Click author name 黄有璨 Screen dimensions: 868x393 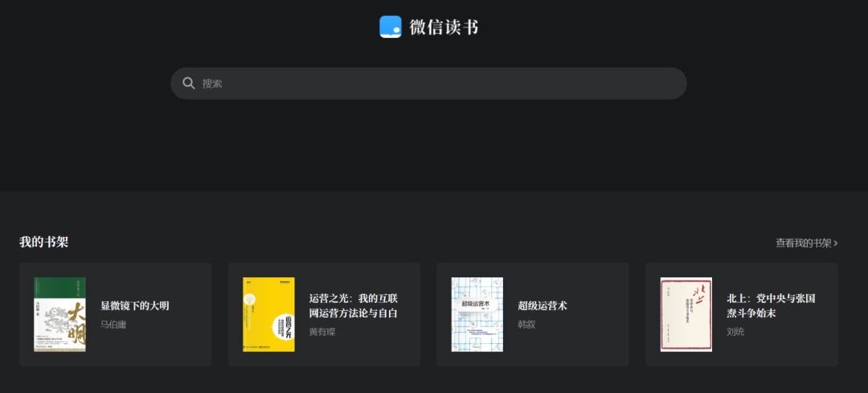(322, 332)
